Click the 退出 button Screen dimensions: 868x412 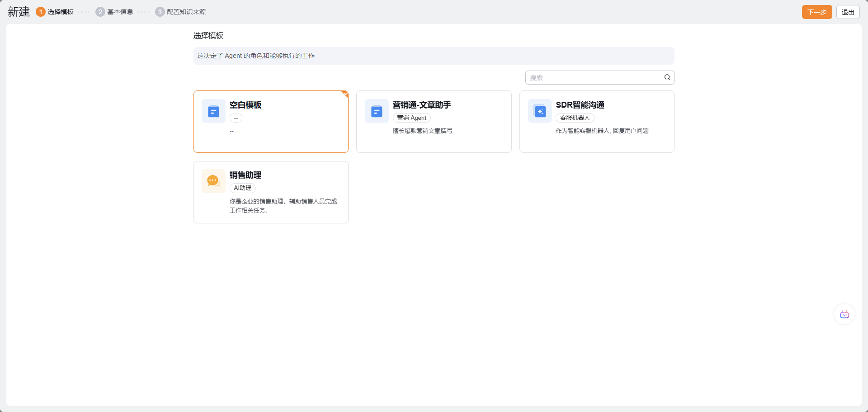point(848,12)
